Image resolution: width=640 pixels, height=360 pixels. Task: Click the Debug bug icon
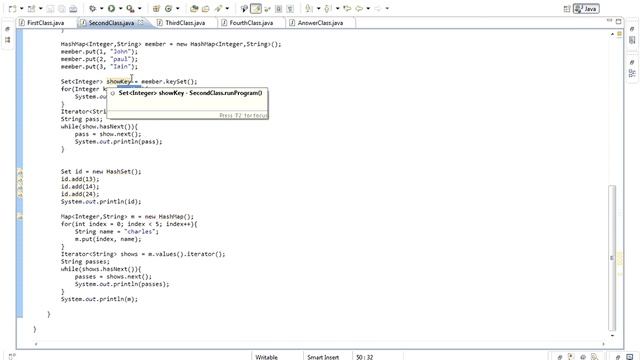pyautogui.click(x=93, y=9)
